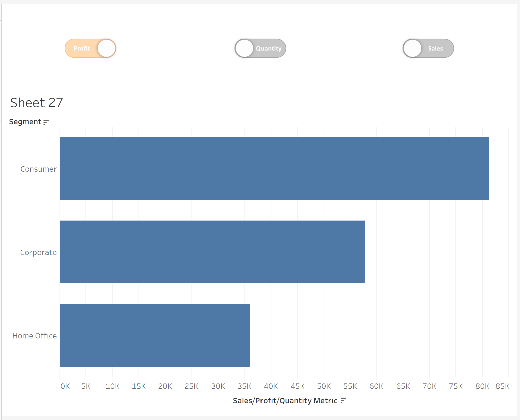
Task: Turn off the Profit toggle switch
Action: pyautogui.click(x=90, y=48)
